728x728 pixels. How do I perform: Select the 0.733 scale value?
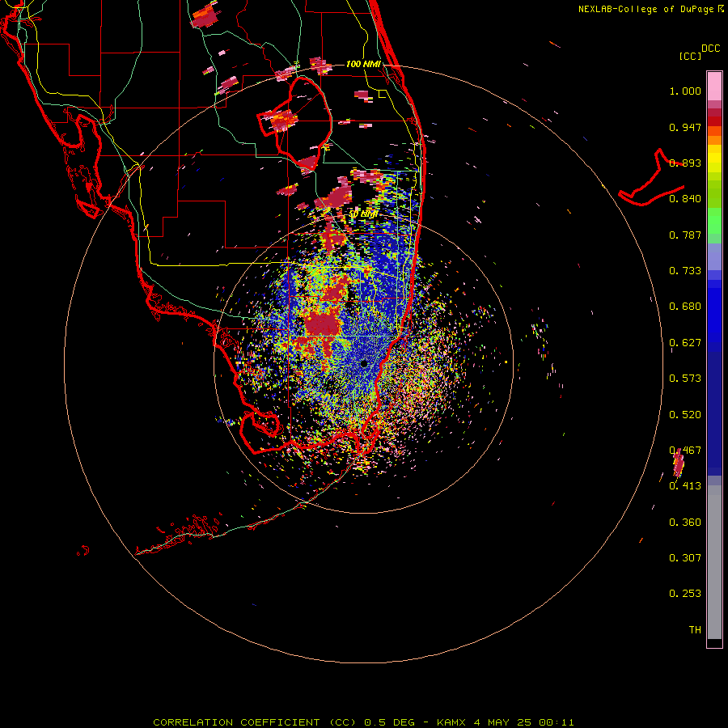pos(685,271)
